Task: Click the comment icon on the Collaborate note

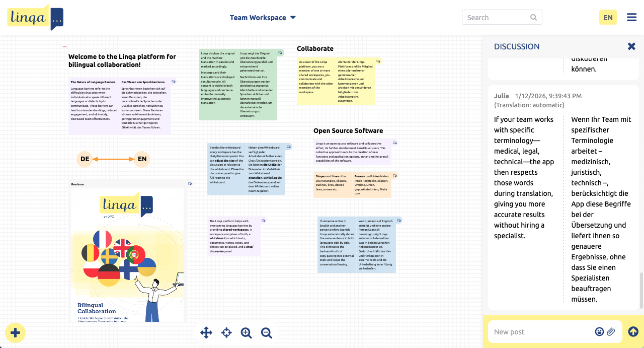Action: [x=379, y=61]
